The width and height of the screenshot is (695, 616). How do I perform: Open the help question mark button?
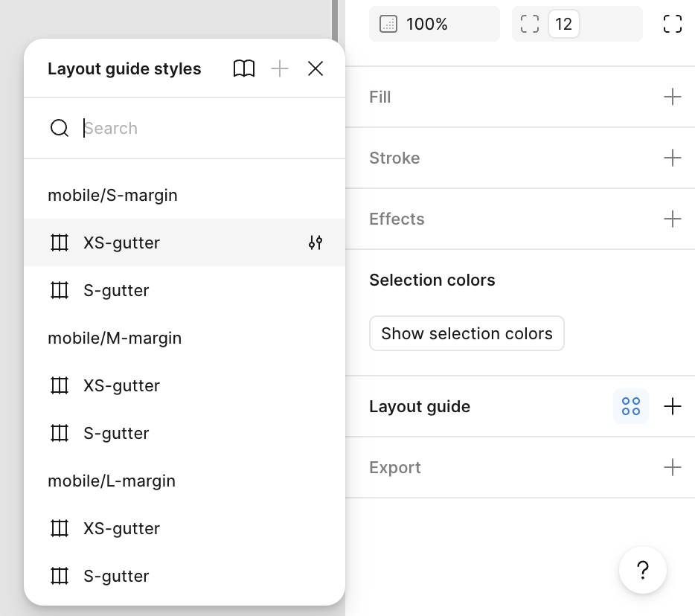(642, 570)
